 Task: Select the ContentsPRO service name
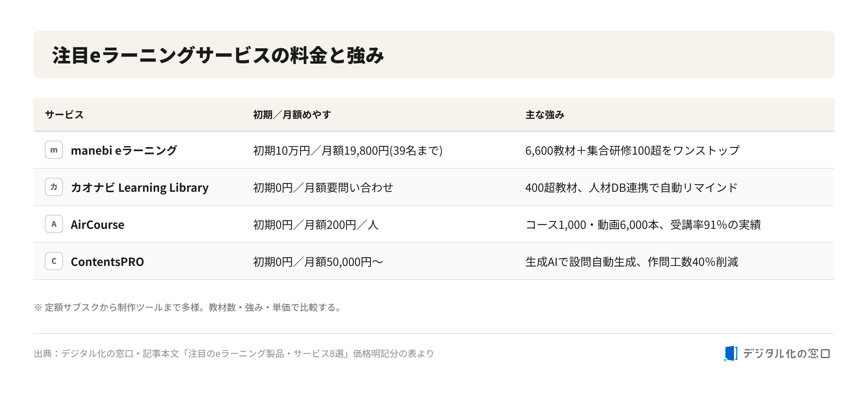107,262
